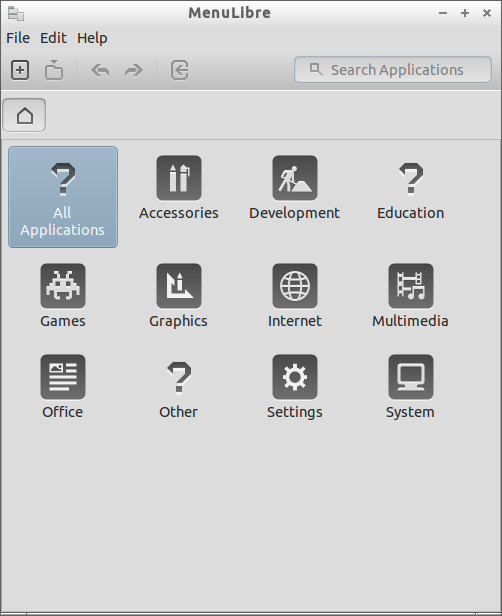Open the Accessories category
Viewport: 502px width, 616px height.
(x=179, y=188)
